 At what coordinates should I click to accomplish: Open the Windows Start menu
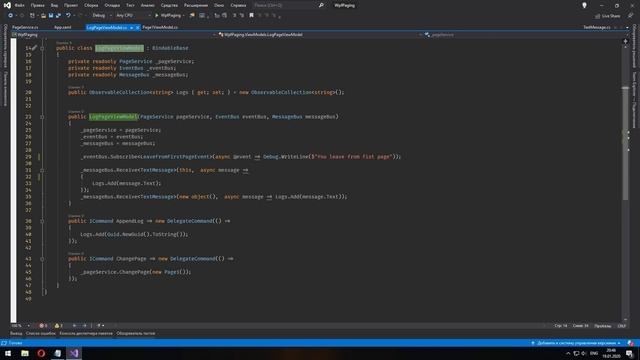(8, 353)
